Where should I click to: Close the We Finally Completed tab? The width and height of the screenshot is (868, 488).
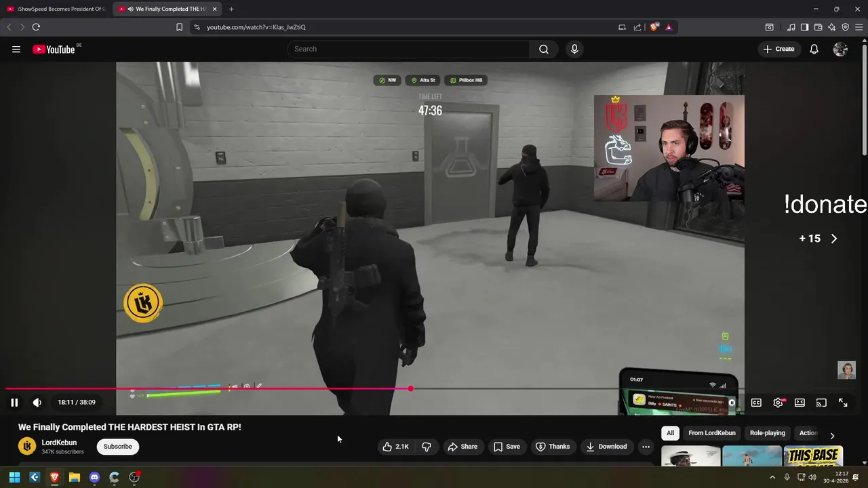click(214, 9)
